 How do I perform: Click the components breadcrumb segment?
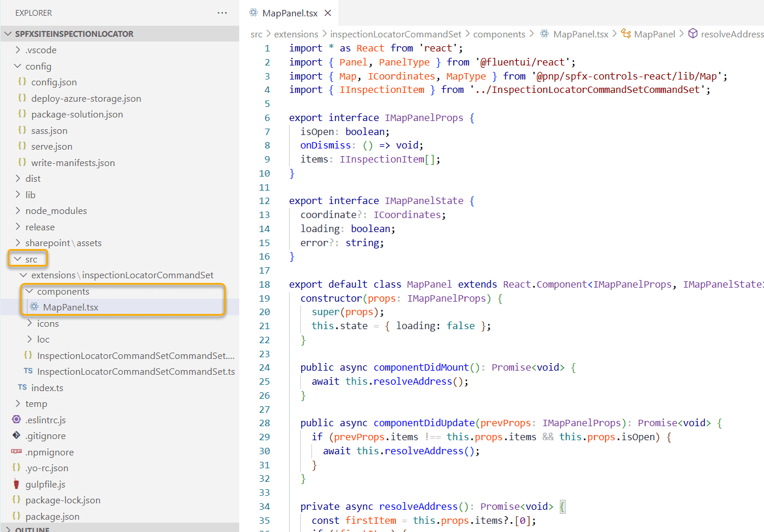tap(499, 34)
